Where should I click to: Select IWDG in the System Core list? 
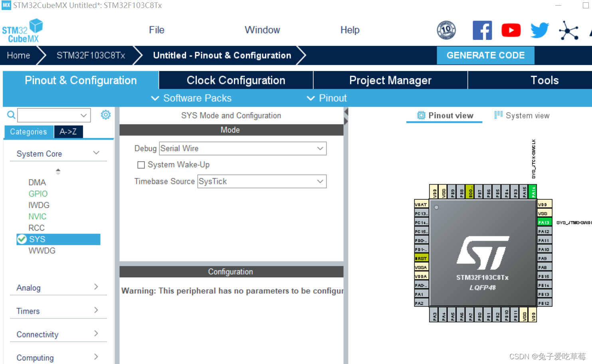pyautogui.click(x=39, y=205)
